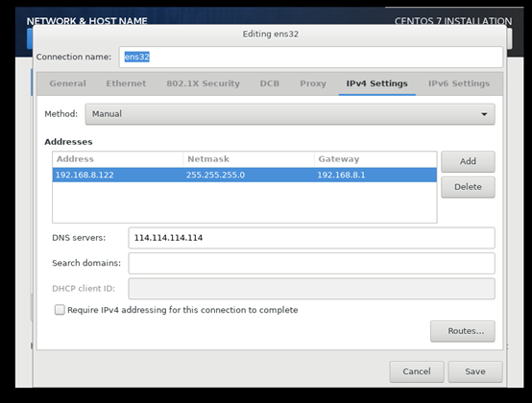Click the 255.255.255.0 netmask cell
Viewport: 532px width, 403px height.
[x=249, y=175]
